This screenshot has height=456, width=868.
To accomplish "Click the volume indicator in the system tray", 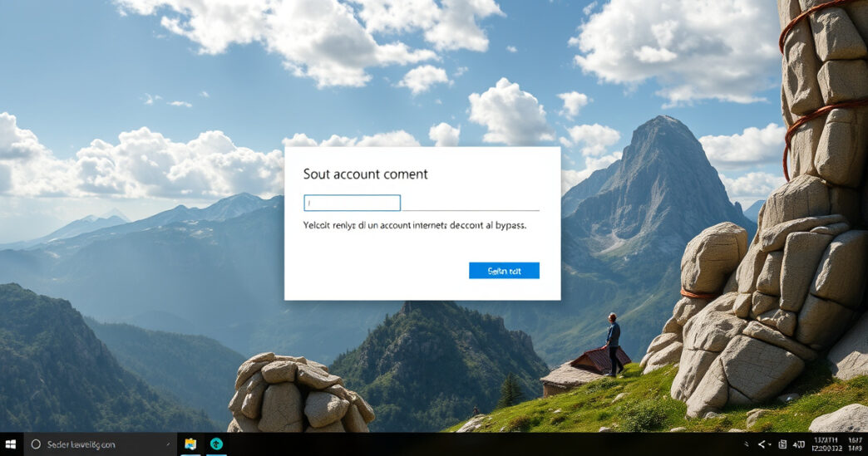I will click(799, 445).
